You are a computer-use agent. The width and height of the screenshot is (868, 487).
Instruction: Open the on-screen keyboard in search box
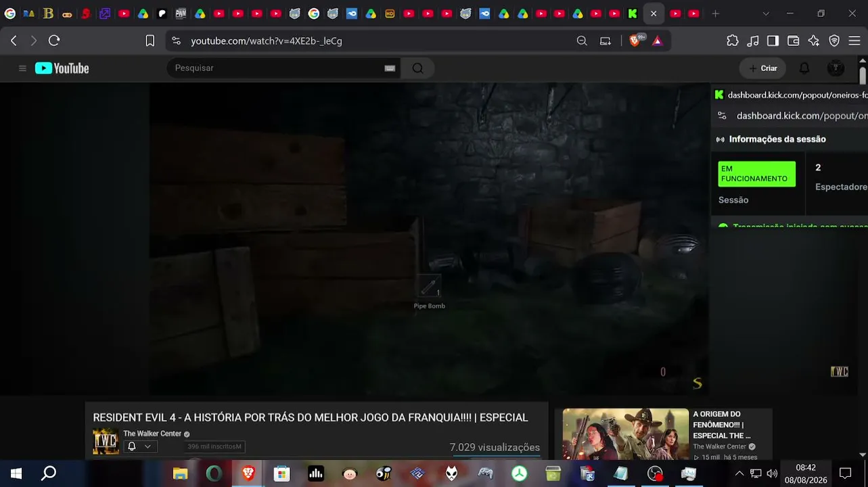390,68
